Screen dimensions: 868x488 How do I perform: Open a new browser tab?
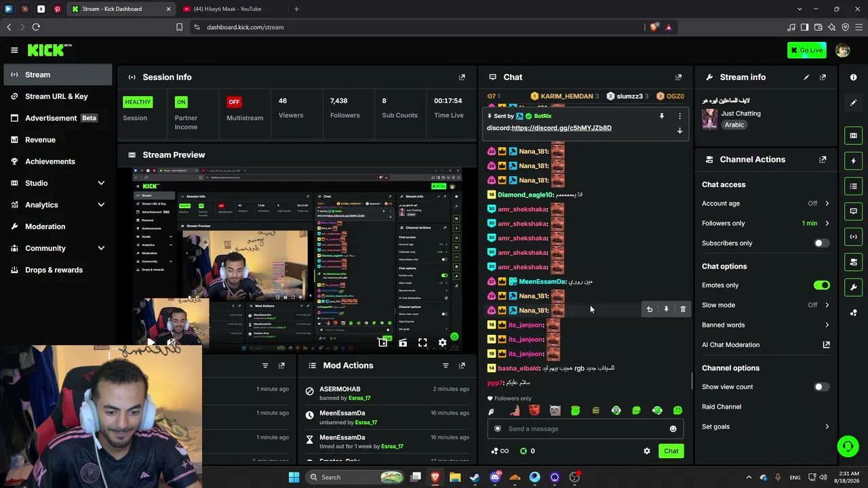296,9
